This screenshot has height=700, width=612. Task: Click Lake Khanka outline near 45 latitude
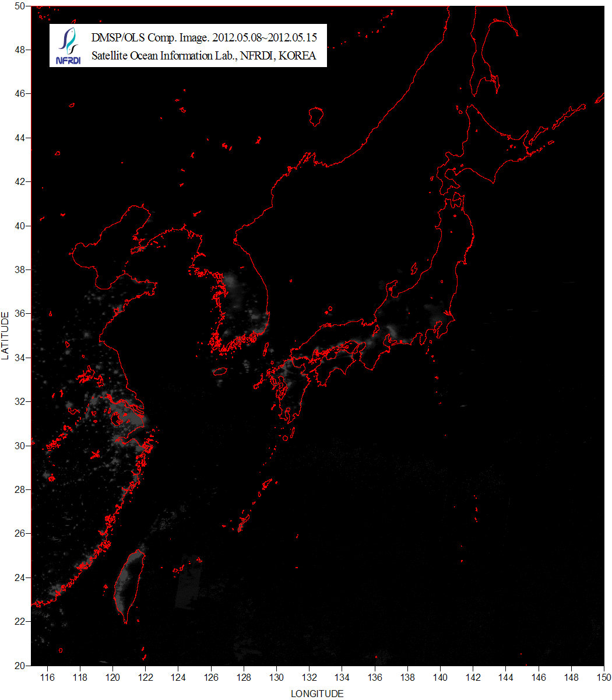(316, 116)
